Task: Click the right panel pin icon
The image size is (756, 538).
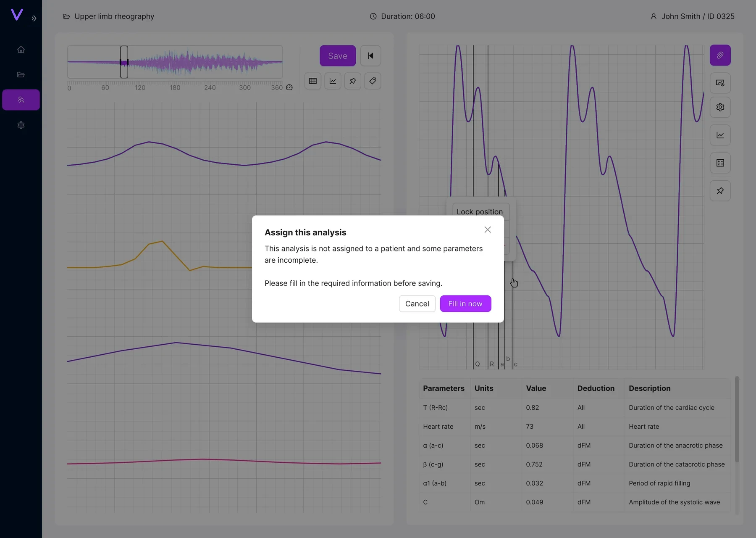Action: pyautogui.click(x=720, y=191)
